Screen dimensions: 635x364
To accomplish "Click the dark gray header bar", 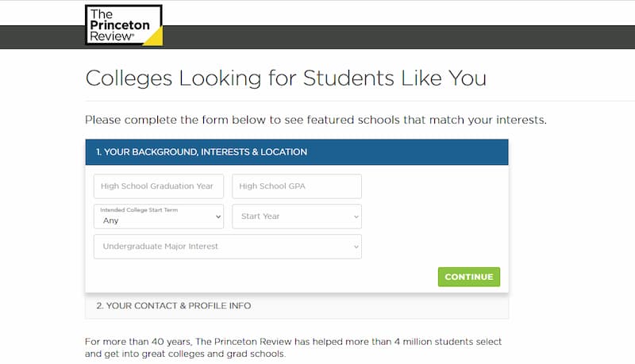I will [399, 37].
